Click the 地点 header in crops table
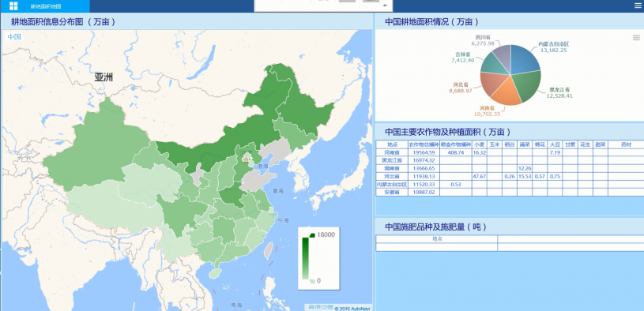The width and height of the screenshot is (644, 311). click(392, 144)
